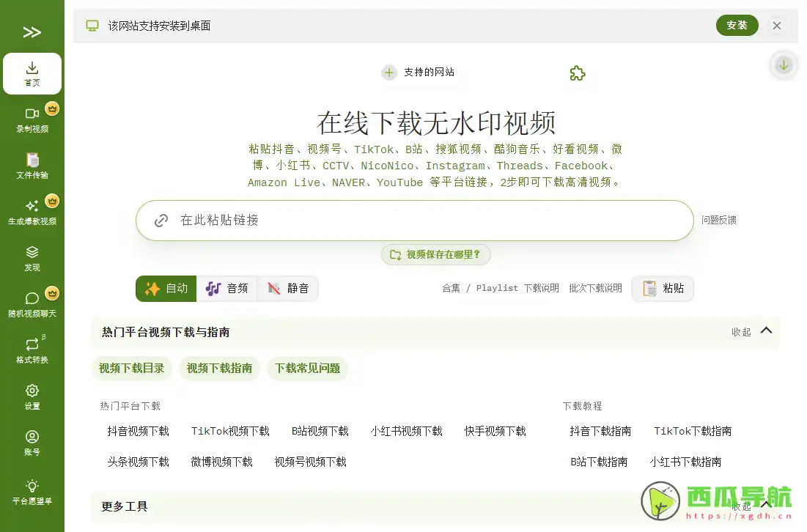The image size is (807, 532).
Task: Click the 在线下载无水印视频 headline
Action: [436, 124]
